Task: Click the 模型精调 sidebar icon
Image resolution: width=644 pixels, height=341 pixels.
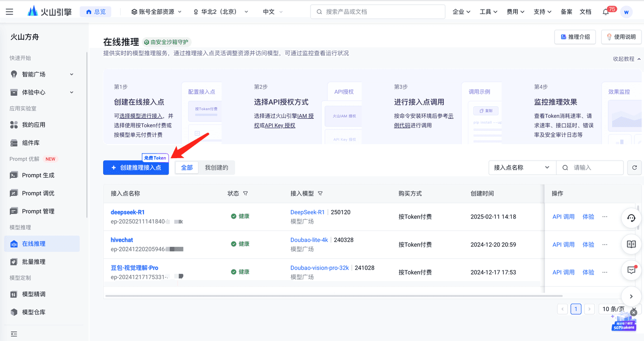Action: tap(14, 294)
